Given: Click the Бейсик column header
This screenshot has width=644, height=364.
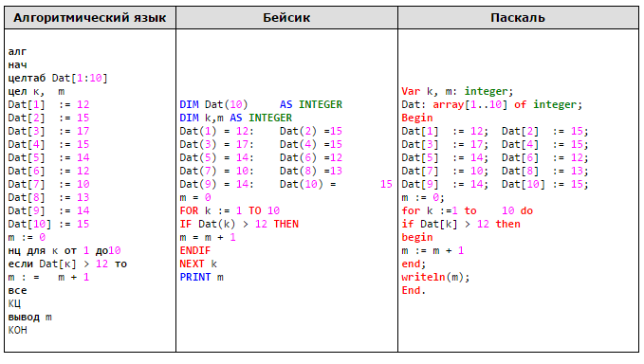Looking at the screenshot, I should [286, 18].
